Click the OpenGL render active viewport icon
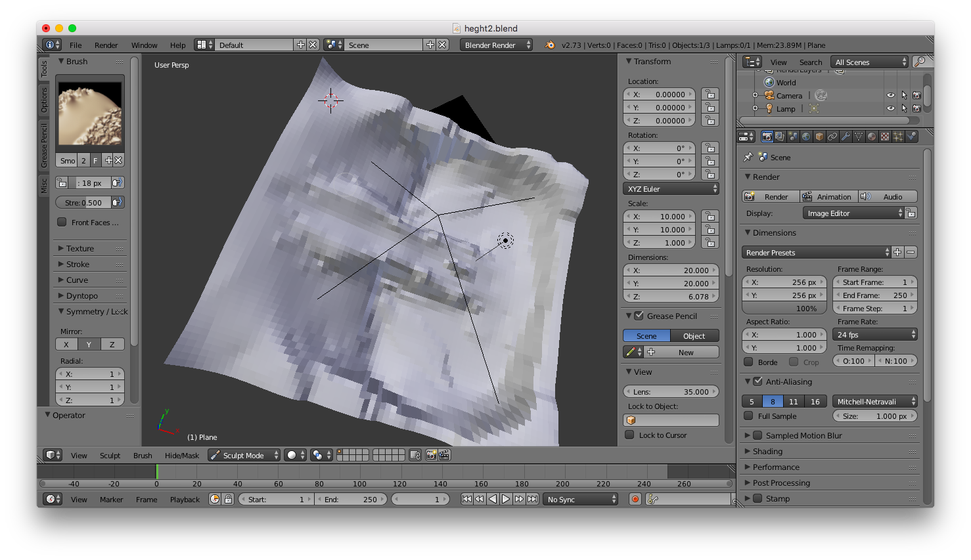This screenshot has height=560, width=971. coord(431,455)
